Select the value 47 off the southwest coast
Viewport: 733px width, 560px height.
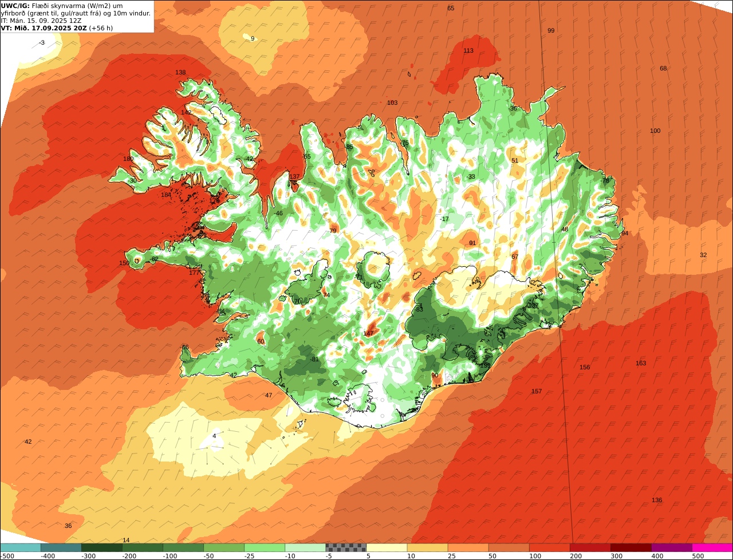269,395
